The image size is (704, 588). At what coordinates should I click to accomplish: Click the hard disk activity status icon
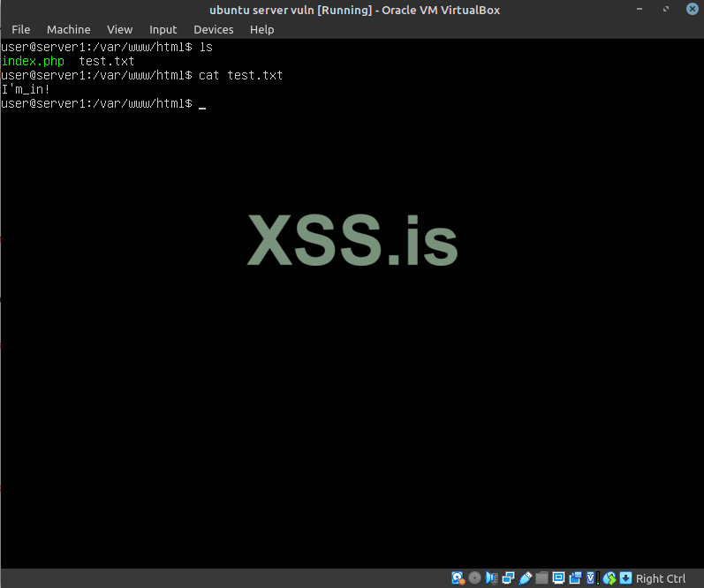[458, 578]
